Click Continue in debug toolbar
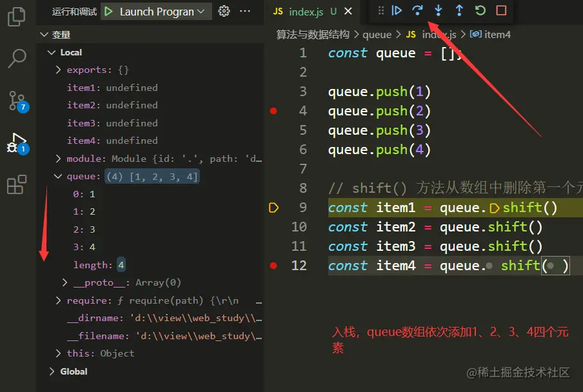The height and width of the screenshot is (392, 583). pyautogui.click(x=397, y=10)
